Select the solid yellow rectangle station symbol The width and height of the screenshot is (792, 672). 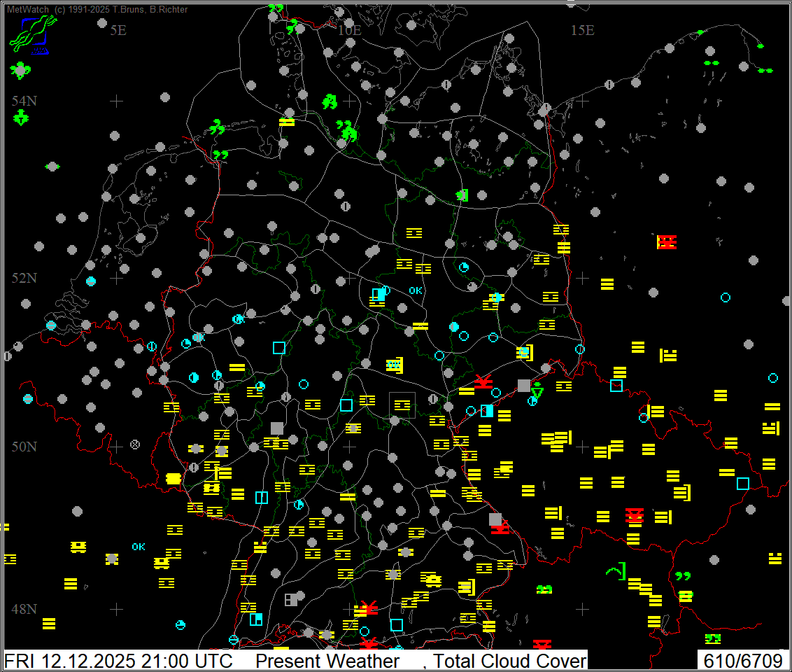[x=174, y=479]
